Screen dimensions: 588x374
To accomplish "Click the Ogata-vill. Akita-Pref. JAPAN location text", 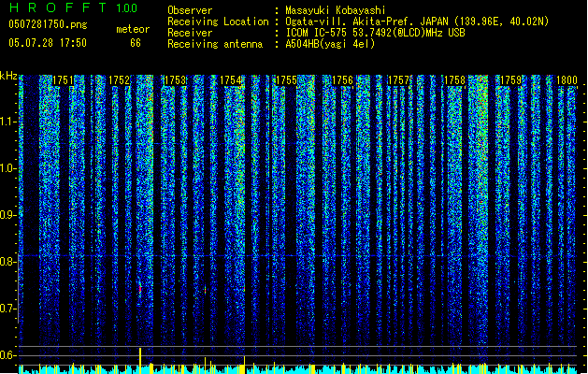I will [417, 22].
